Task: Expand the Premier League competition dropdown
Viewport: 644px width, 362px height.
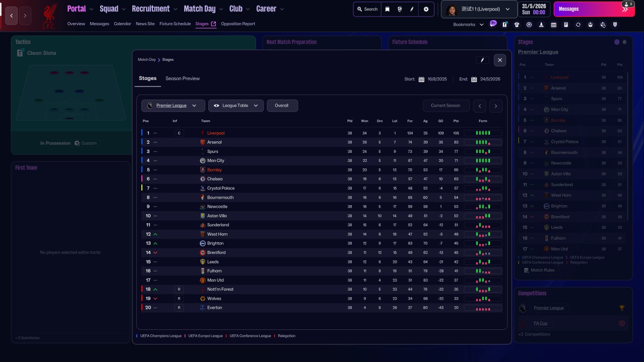Action: (x=173, y=106)
